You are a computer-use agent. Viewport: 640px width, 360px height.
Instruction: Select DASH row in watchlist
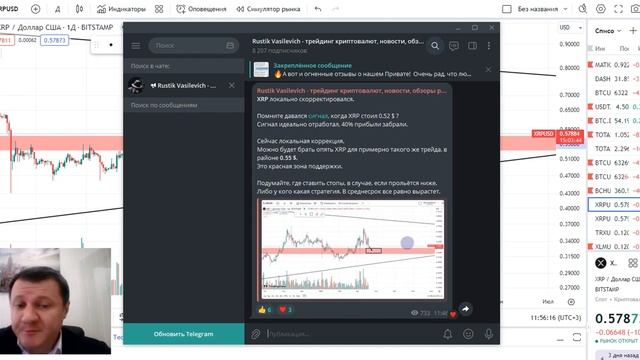click(x=614, y=79)
